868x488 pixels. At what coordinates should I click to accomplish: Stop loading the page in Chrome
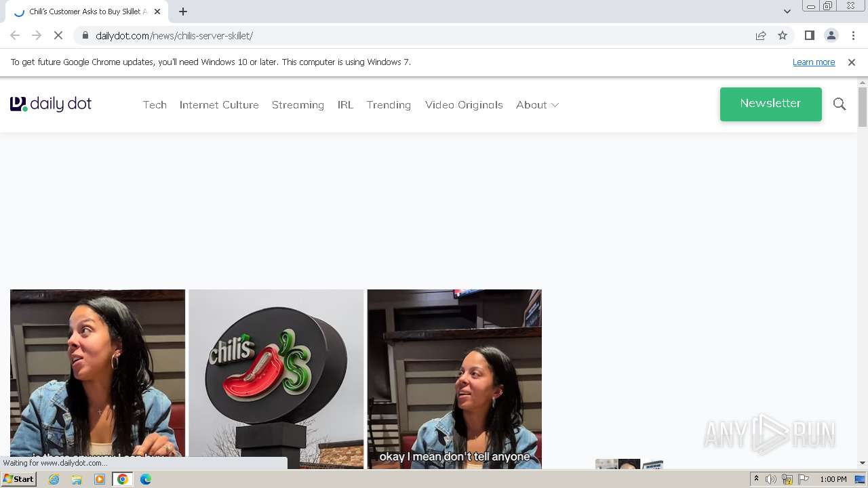pos(58,35)
